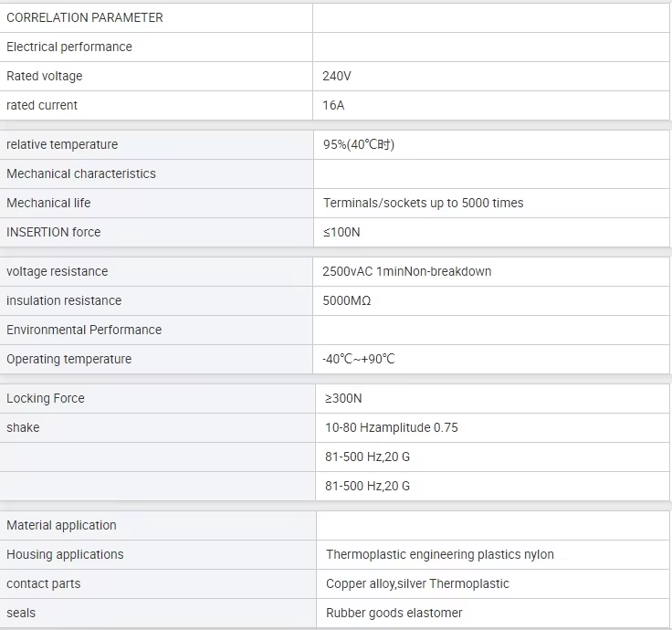672x630 pixels.
Task: Click the Copper alloy,silver Thermoplastic cell
Action: 493,583
